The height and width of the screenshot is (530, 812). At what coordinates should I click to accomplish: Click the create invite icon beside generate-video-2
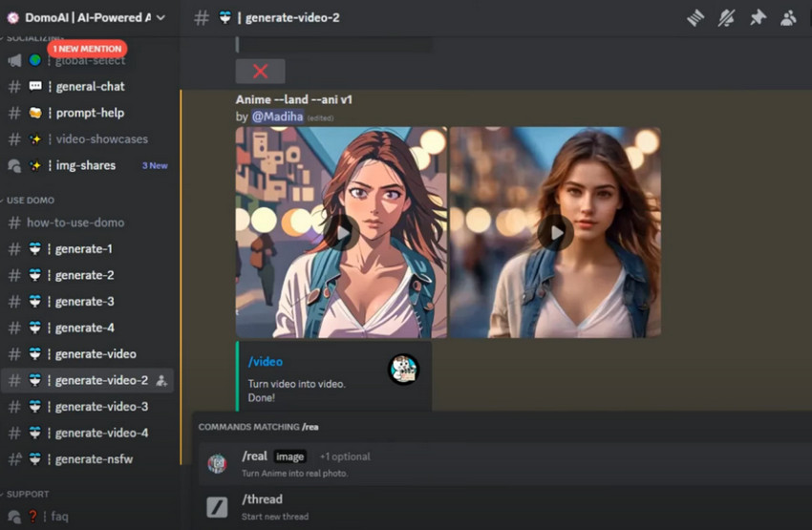pyautogui.click(x=161, y=380)
